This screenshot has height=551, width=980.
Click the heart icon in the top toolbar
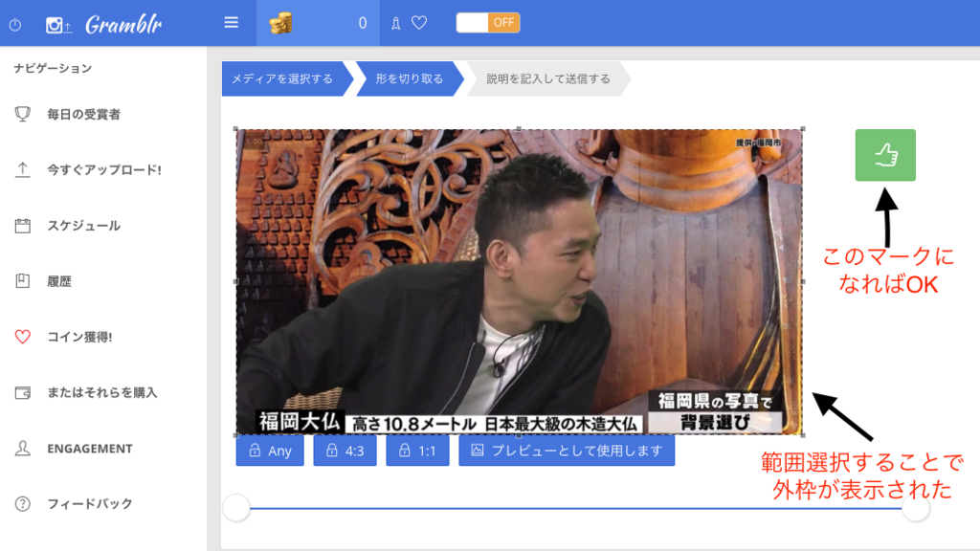(x=418, y=22)
